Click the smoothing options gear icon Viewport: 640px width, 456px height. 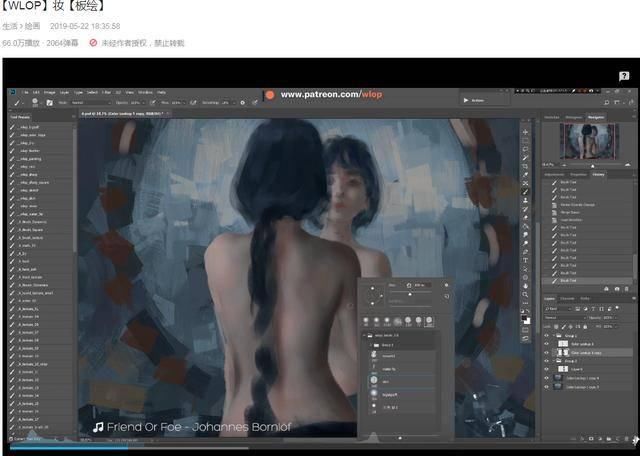point(242,103)
